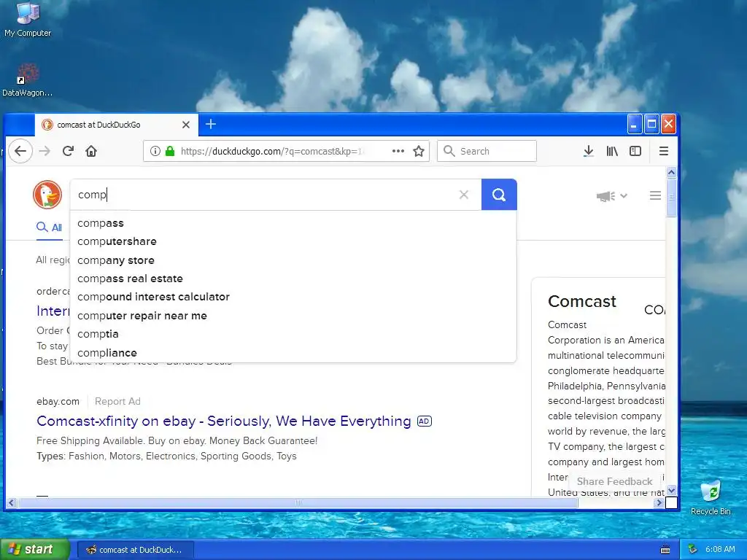Select the comcast at DuckDuck taskbar item

click(135, 550)
